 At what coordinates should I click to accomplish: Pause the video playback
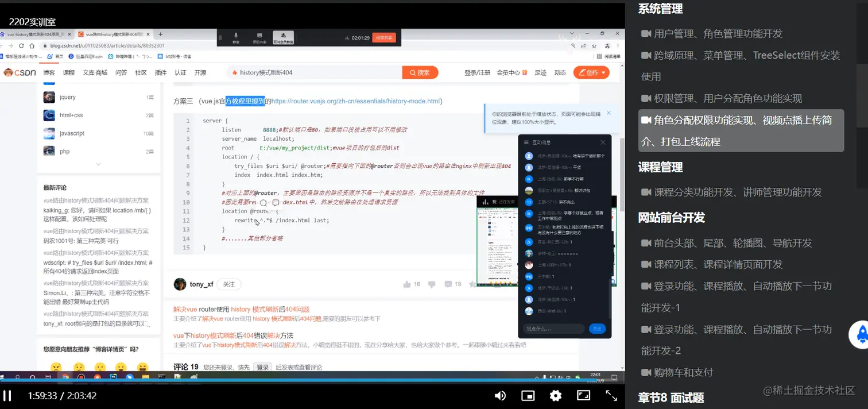pos(7,395)
